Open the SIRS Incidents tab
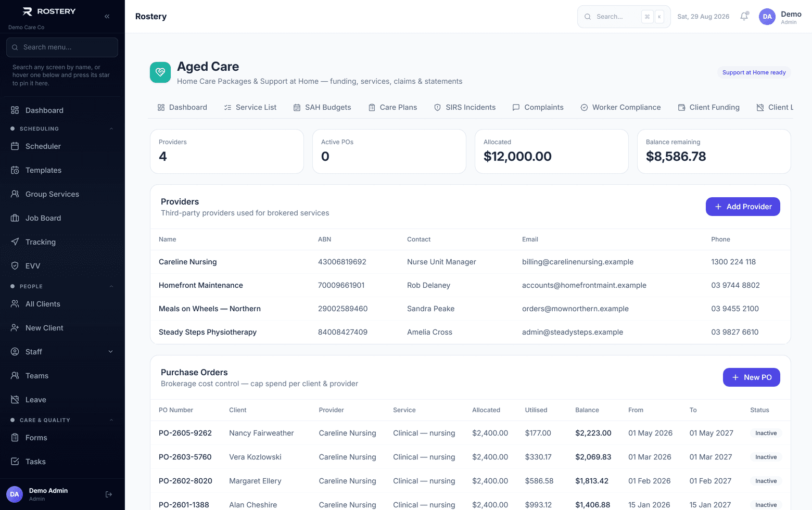Image resolution: width=812 pixels, height=510 pixels. coord(465,107)
